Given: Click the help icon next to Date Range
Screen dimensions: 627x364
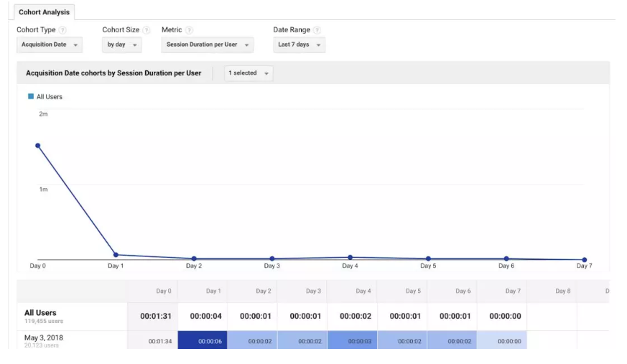Looking at the screenshot, I should pyautogui.click(x=317, y=30).
